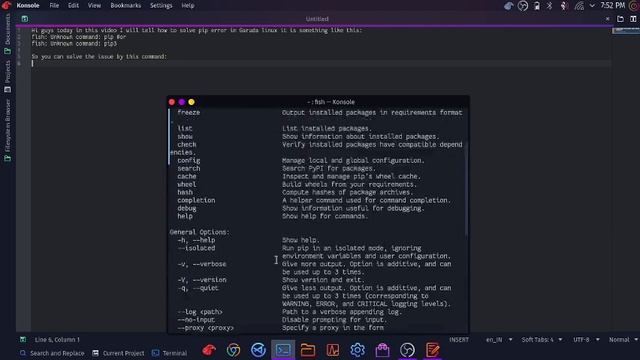Open the View menu

[94, 6]
